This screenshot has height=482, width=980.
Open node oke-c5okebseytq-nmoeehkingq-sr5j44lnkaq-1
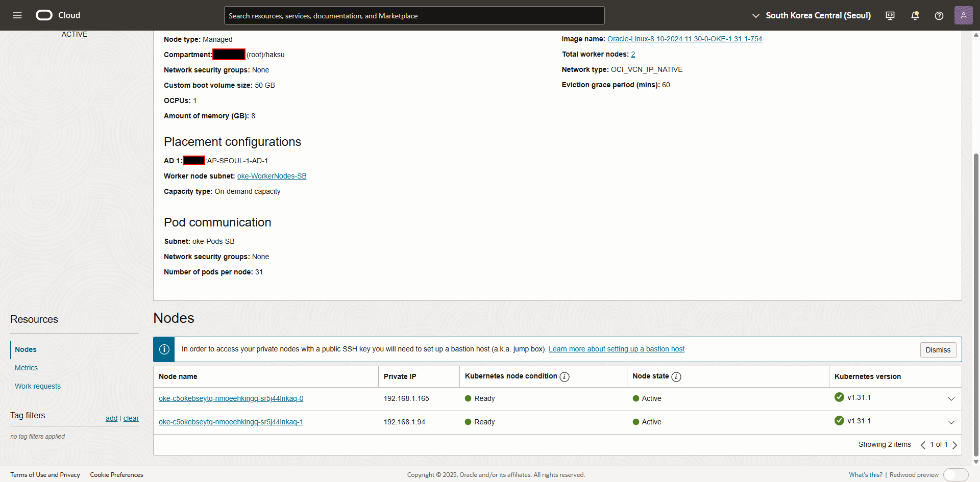231,422
